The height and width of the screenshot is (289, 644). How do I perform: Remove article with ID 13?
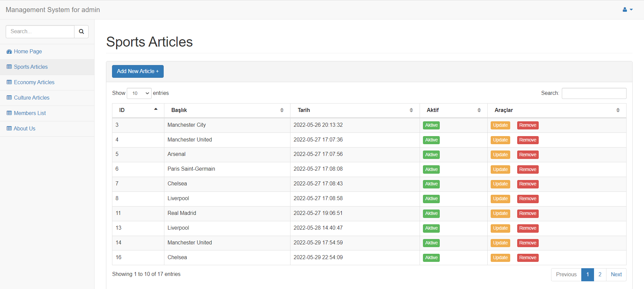528,228
